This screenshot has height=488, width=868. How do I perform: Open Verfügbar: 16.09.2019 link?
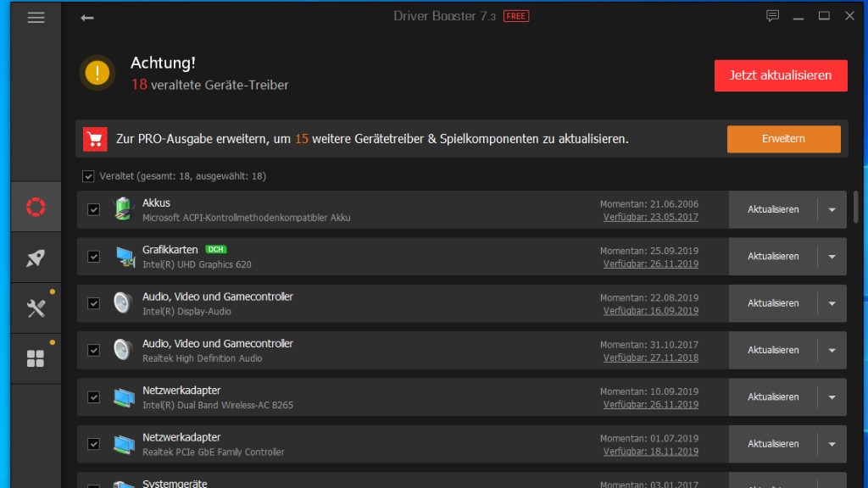point(650,311)
